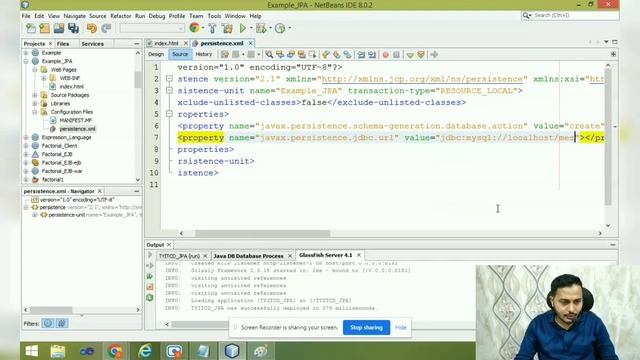Click the rerun icon in Output panel
This screenshot has height=360, width=640.
click(x=150, y=276)
